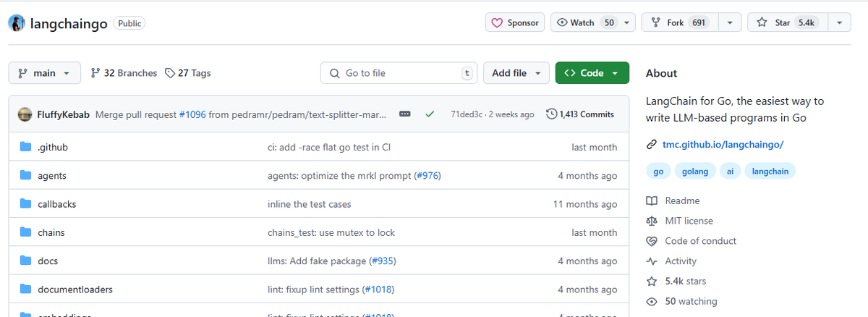Click the link chain icon beside website URL

pos(651,144)
